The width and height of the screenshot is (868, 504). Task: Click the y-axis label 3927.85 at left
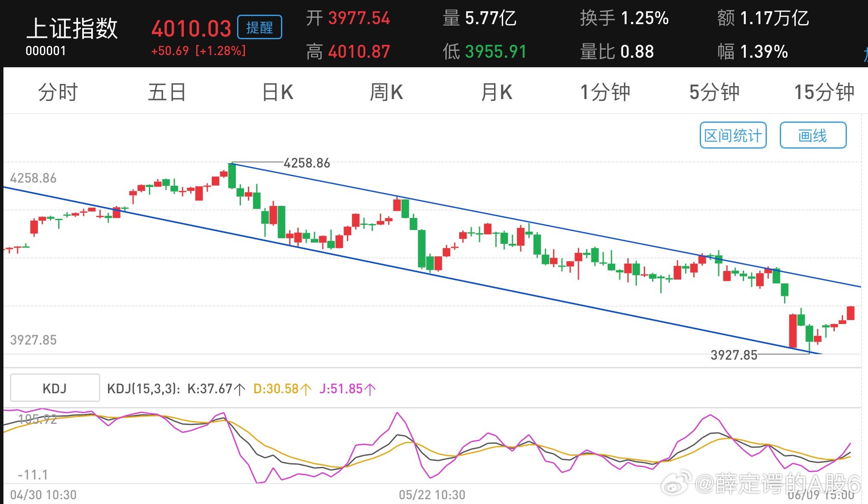[33, 340]
